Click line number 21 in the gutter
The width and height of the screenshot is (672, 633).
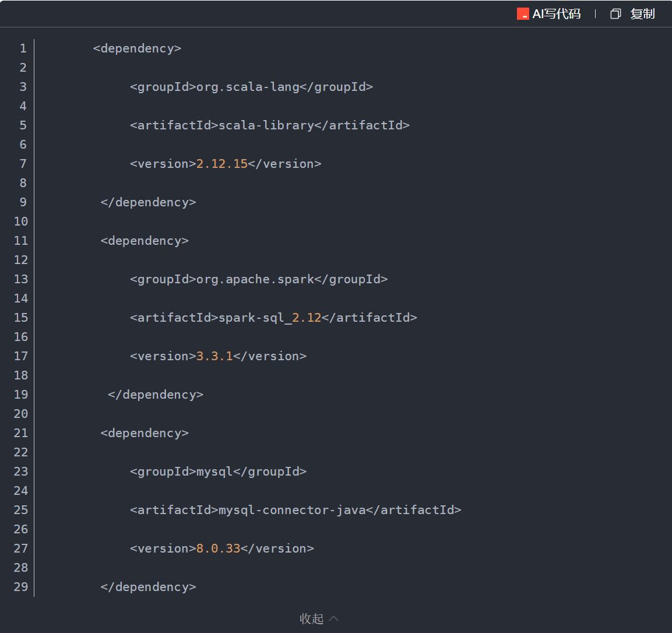(20, 433)
